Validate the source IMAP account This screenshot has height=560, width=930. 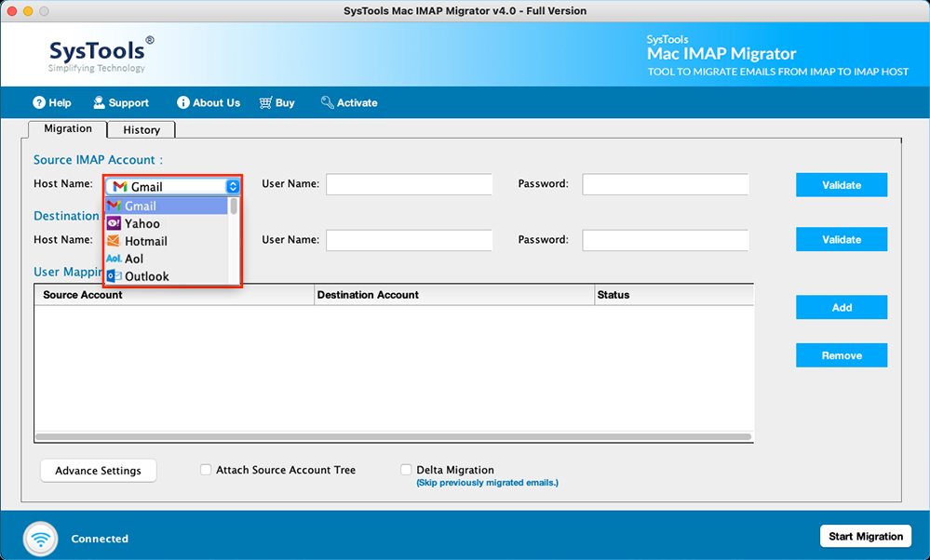(x=842, y=185)
